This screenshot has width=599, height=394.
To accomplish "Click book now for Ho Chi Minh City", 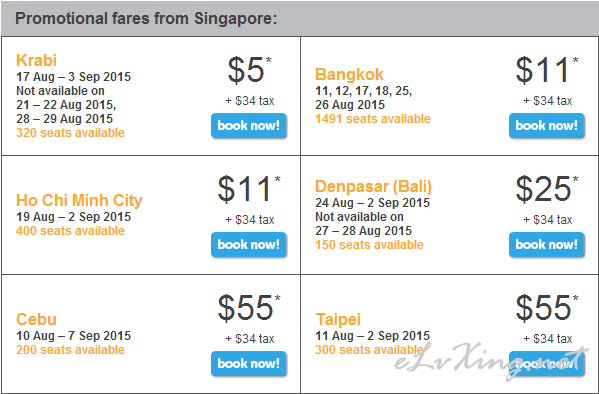I will (x=249, y=245).
